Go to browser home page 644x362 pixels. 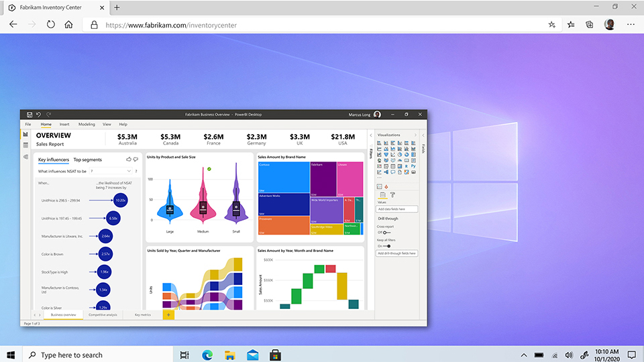coord(68,25)
